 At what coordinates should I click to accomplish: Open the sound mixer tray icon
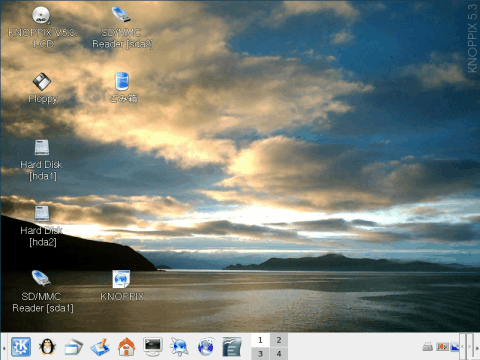coord(442,347)
